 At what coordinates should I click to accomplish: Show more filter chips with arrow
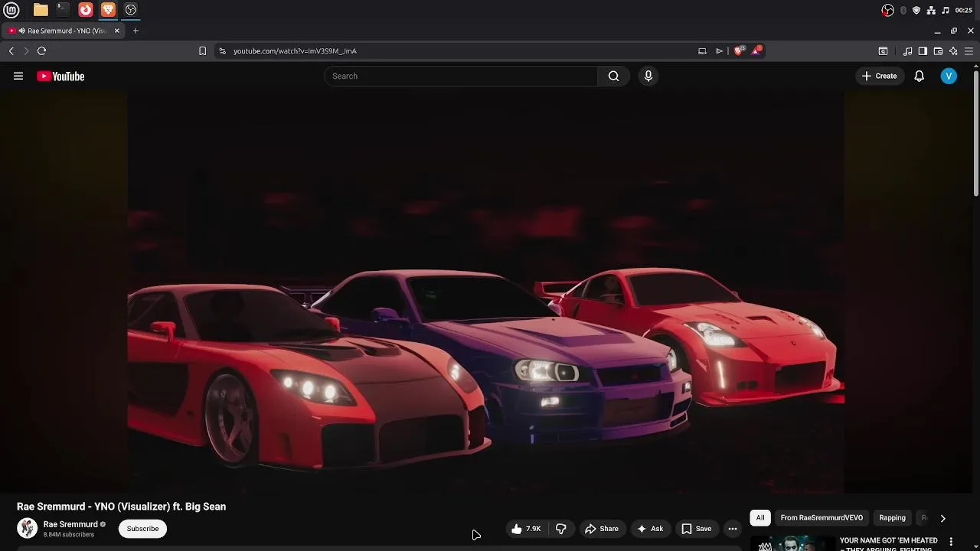[x=942, y=518]
